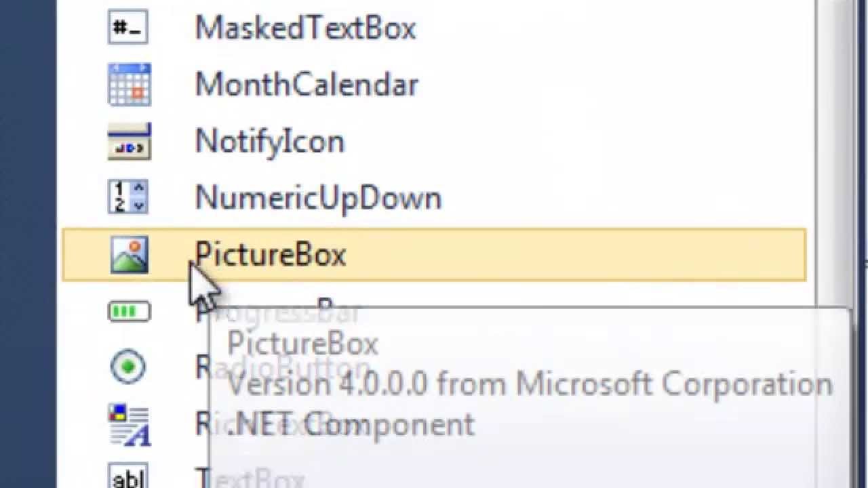Select the ProgressBar label behind tooltip

click(278, 311)
